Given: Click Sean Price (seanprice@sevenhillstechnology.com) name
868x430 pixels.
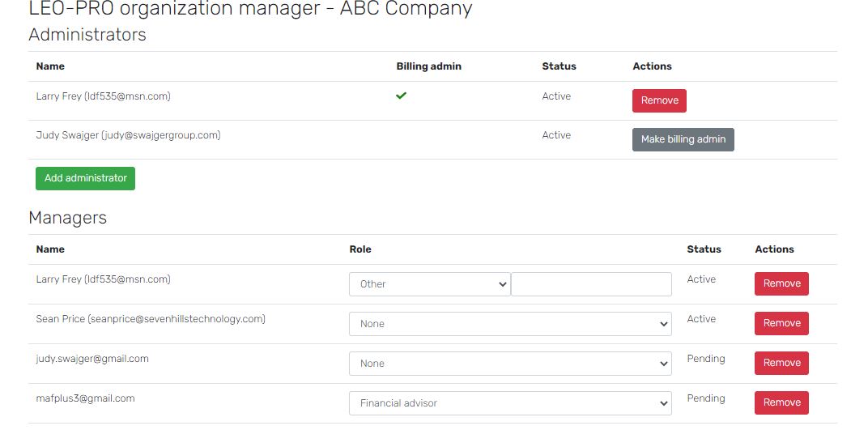Looking at the screenshot, I should pyautogui.click(x=151, y=319).
